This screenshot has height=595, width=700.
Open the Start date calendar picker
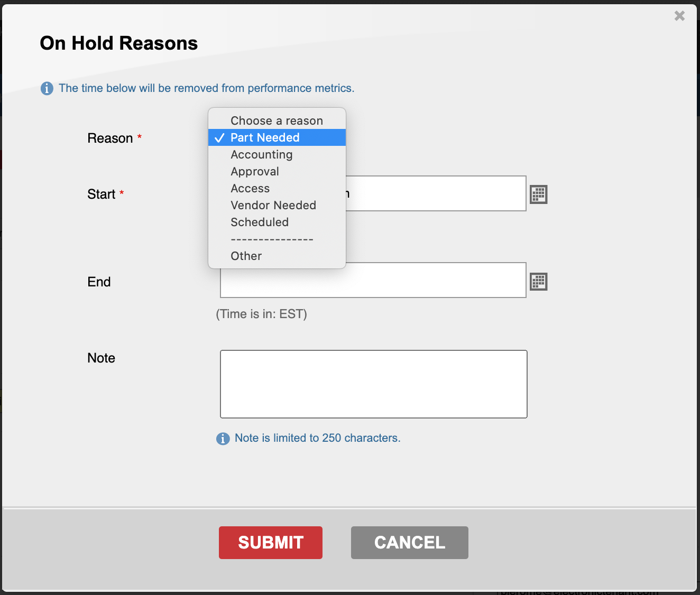538,194
